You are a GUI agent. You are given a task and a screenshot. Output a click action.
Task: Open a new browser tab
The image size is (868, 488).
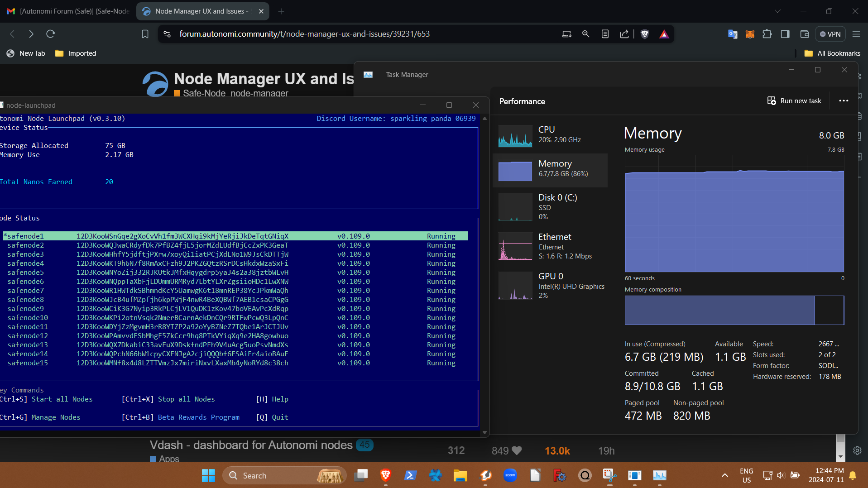[281, 11]
